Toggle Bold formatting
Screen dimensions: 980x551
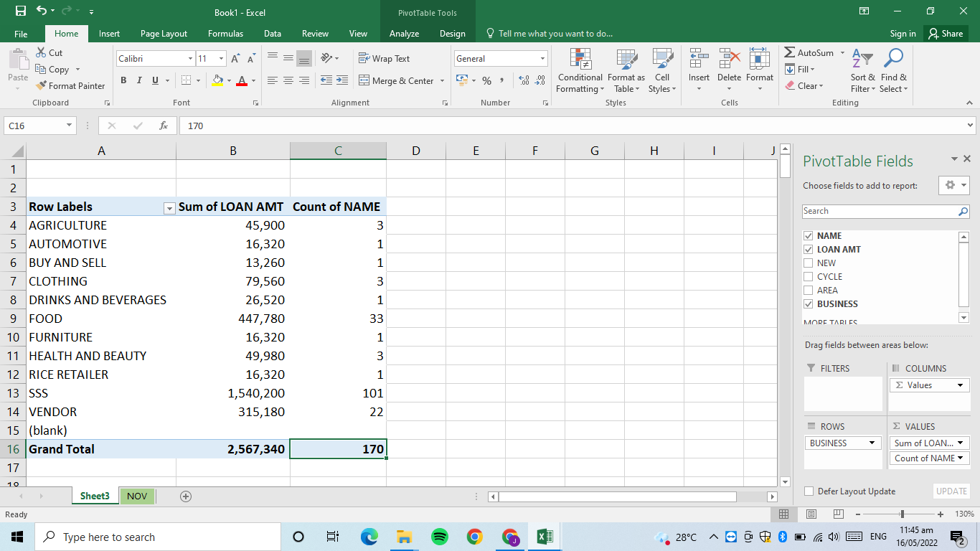click(x=123, y=80)
